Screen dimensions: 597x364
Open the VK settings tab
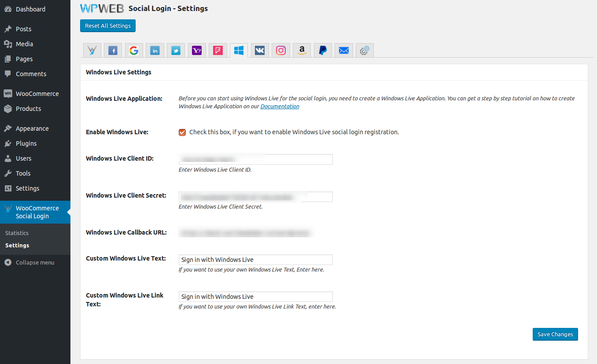[x=260, y=51]
